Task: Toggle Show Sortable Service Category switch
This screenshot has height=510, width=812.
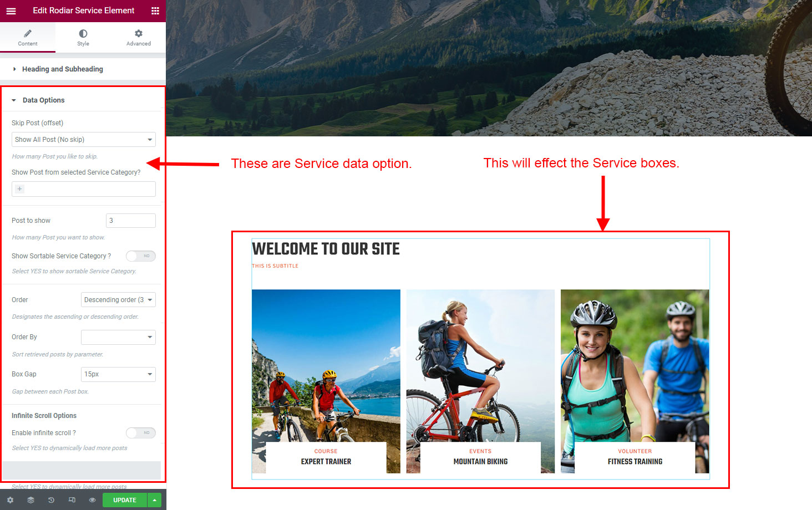Action: (x=141, y=256)
